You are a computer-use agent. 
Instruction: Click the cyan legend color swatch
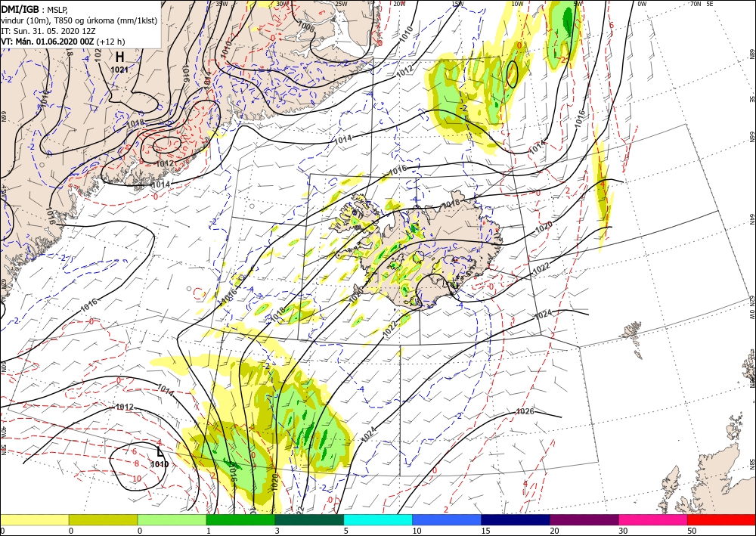tap(378, 519)
